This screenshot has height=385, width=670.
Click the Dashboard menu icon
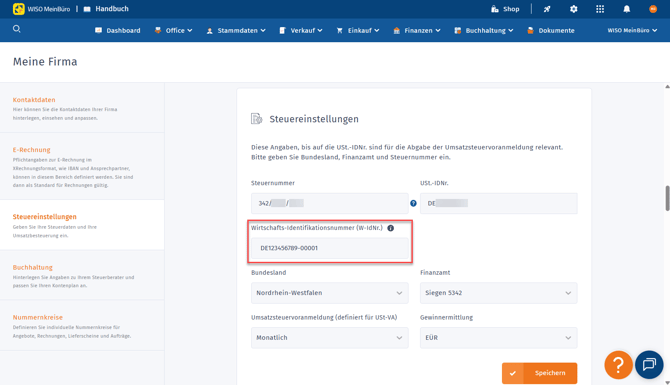98,30
